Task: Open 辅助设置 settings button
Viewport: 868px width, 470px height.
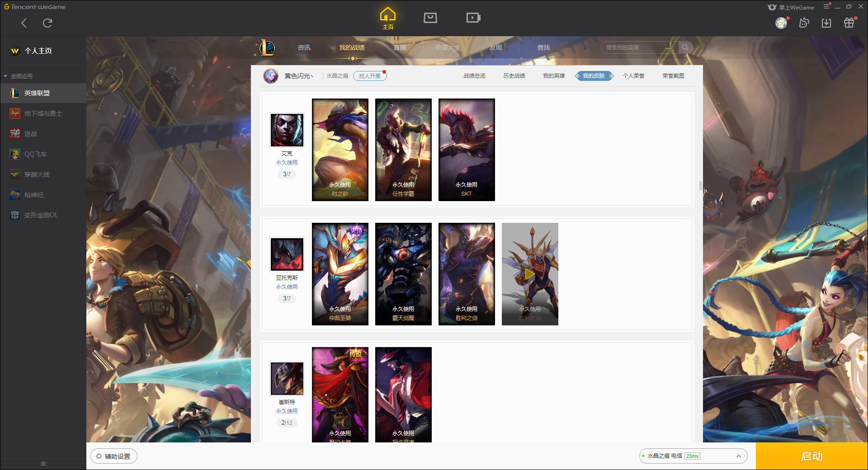Action: pos(113,456)
